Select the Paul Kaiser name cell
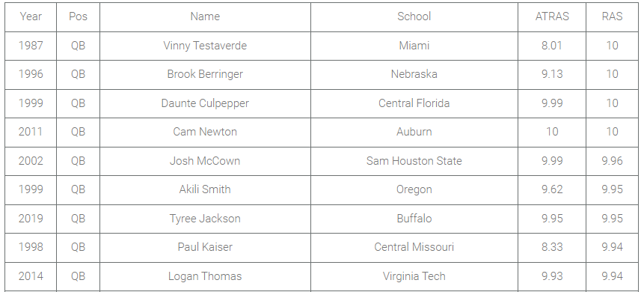This screenshot has width=644, height=292. coord(205,247)
